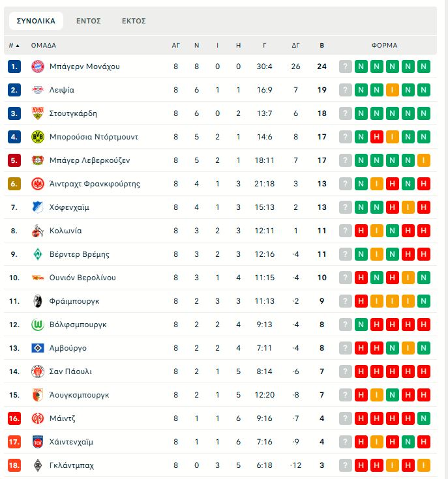The height and width of the screenshot is (479, 448).
Task: Click the Bayern Munich club logo
Action: pos(37,66)
